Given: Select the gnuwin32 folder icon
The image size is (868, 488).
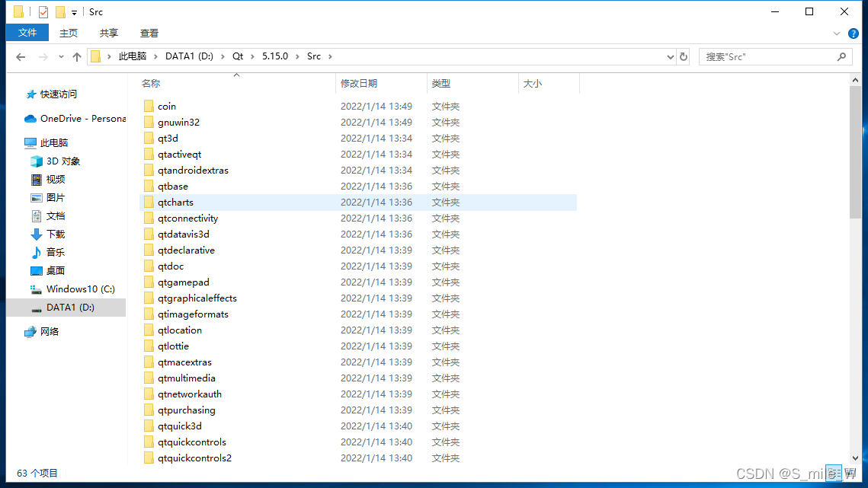Looking at the screenshot, I should [149, 122].
